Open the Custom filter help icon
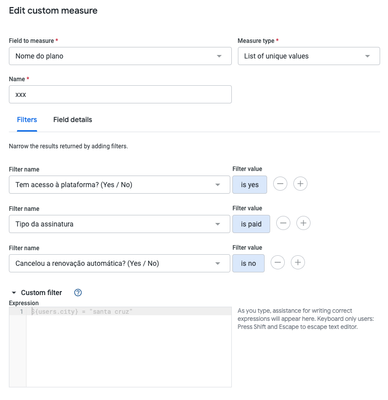The width and height of the screenshot is (388, 400). (x=78, y=292)
